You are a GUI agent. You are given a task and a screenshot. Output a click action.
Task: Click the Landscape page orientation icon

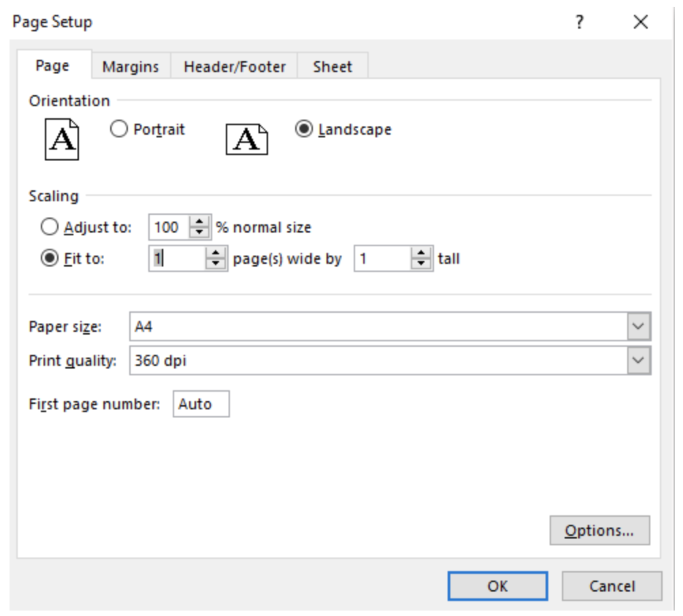pyautogui.click(x=246, y=139)
